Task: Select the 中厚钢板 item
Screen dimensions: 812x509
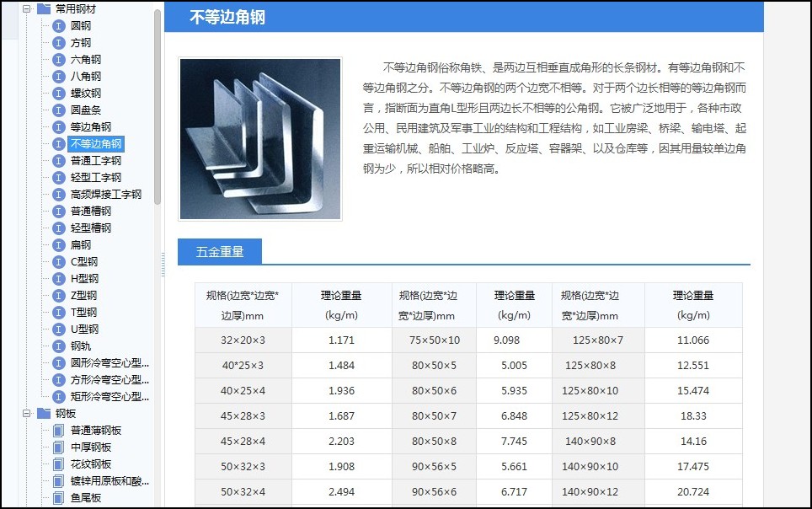Action: 91,447
